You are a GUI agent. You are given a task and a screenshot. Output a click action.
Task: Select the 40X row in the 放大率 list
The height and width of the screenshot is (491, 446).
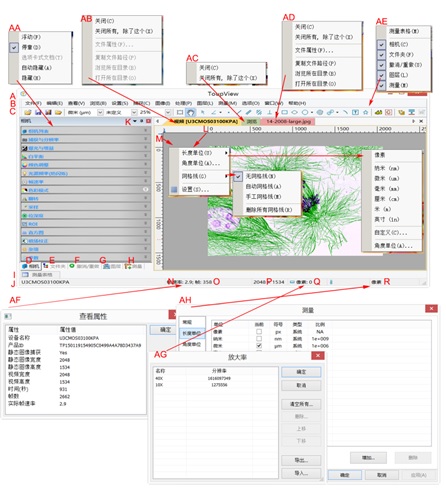215,378
